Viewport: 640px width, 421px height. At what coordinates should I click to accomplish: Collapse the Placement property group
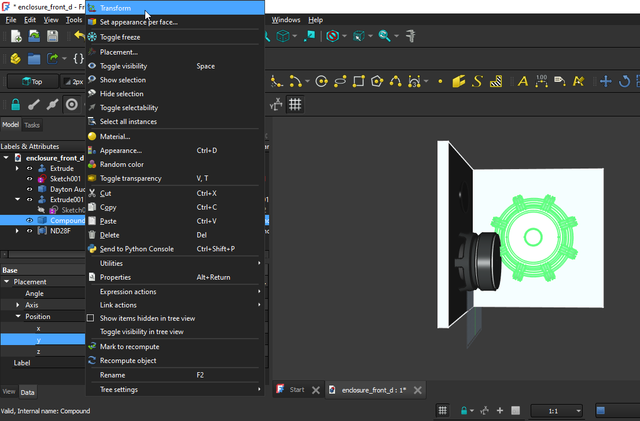point(6,282)
